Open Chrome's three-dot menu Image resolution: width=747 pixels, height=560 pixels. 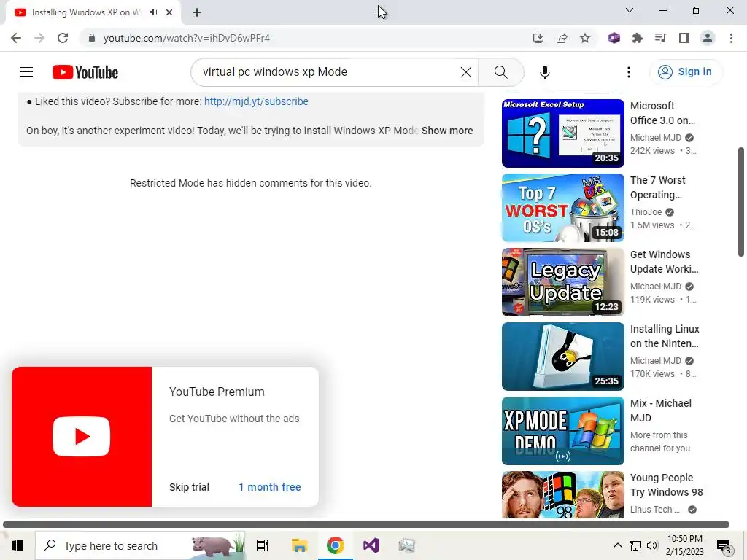click(731, 38)
